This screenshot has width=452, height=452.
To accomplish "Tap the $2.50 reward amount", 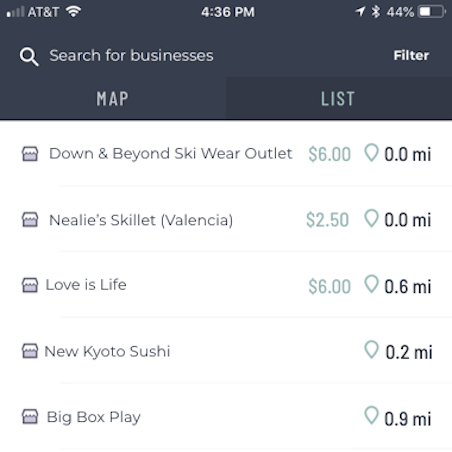I will click(x=327, y=220).
